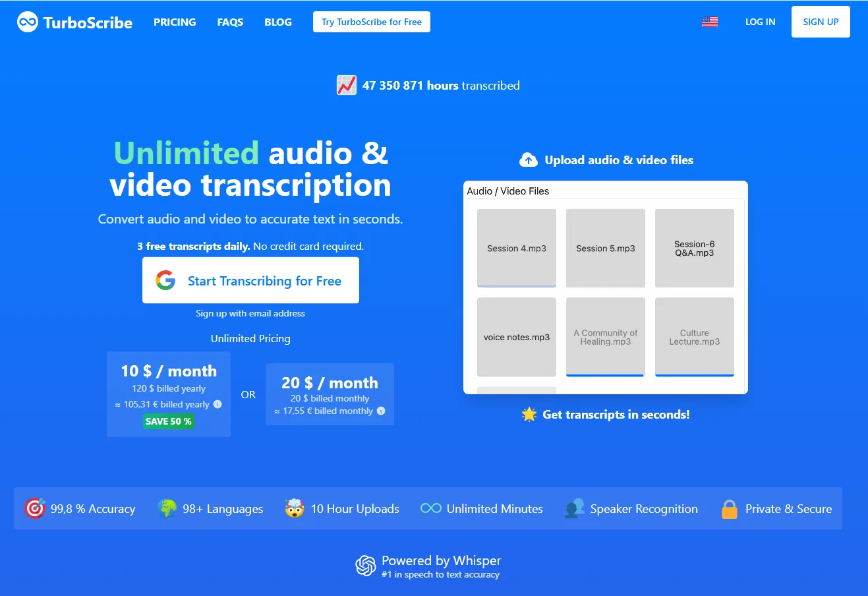The image size is (868, 596).
Task: Click 'Powered by Whisper' text
Action: pos(442,560)
